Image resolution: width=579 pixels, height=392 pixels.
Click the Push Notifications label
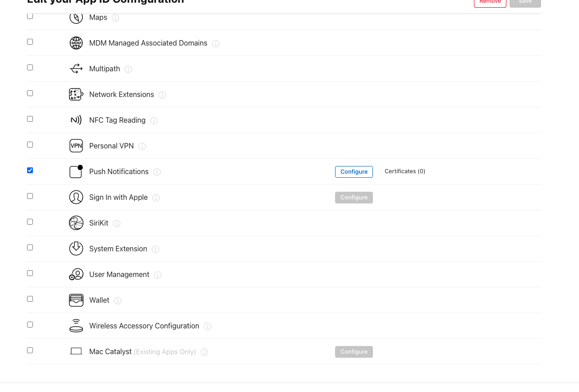[x=119, y=171]
